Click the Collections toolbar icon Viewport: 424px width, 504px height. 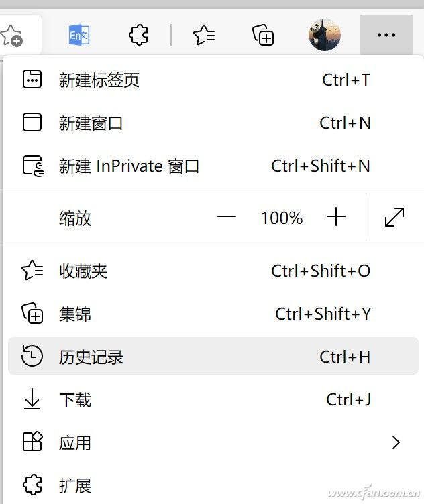[263, 35]
